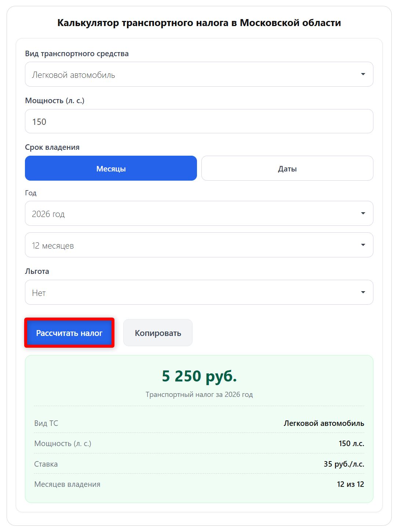Click the arrow of the 2026 год dropdown
This screenshot has height=532, width=398.
coord(363,213)
